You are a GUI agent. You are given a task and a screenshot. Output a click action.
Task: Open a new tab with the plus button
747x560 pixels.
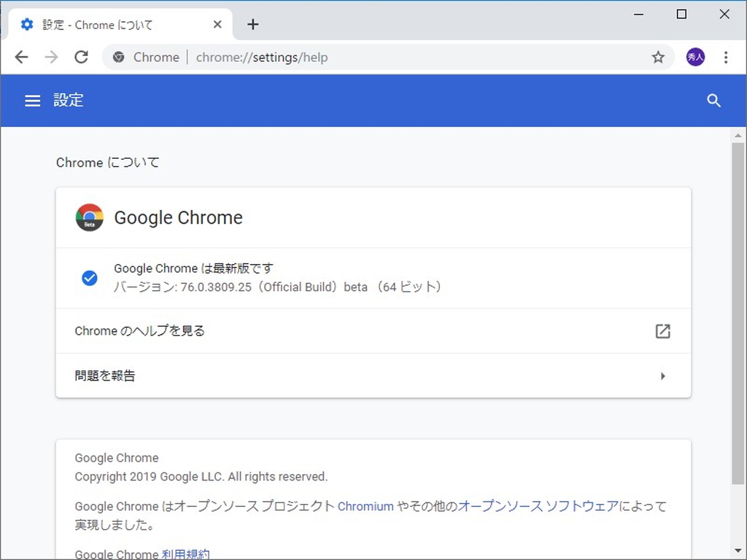click(252, 24)
